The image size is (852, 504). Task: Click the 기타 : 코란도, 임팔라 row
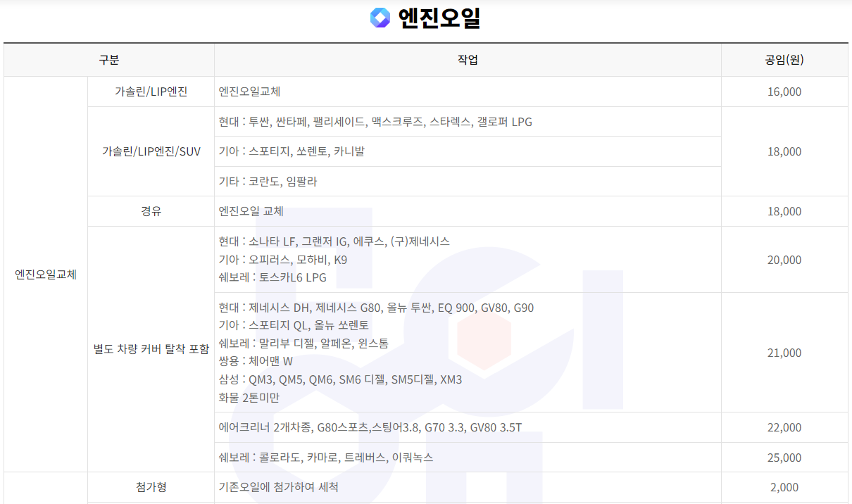[x=468, y=182]
